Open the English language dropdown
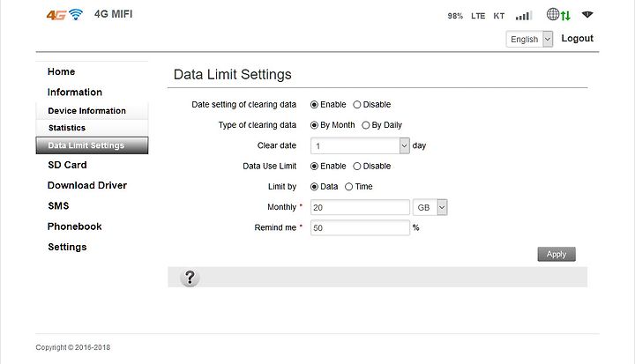The height and width of the screenshot is (364, 635). pos(529,40)
